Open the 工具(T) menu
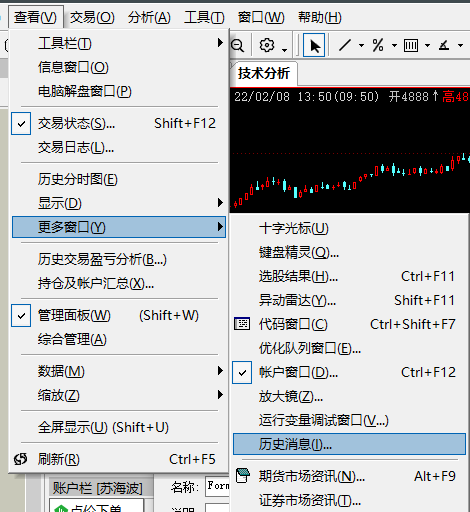This screenshot has width=470, height=512. pos(204,17)
